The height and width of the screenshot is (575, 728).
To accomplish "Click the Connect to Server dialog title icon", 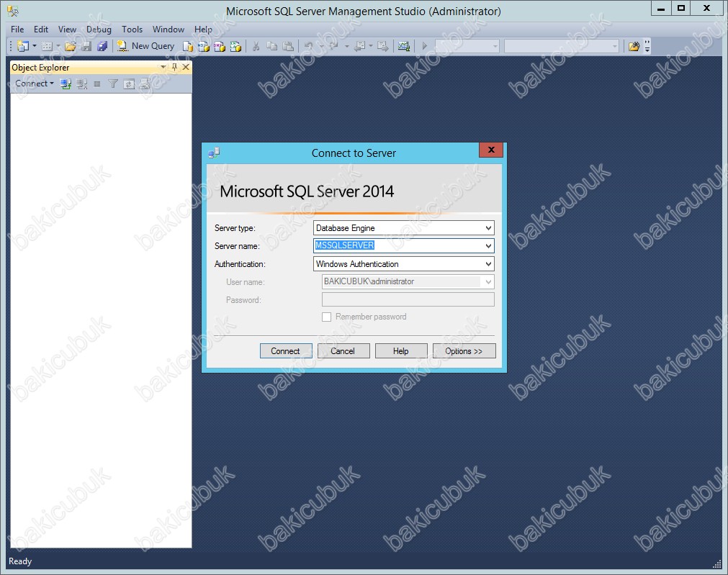I will [214, 153].
